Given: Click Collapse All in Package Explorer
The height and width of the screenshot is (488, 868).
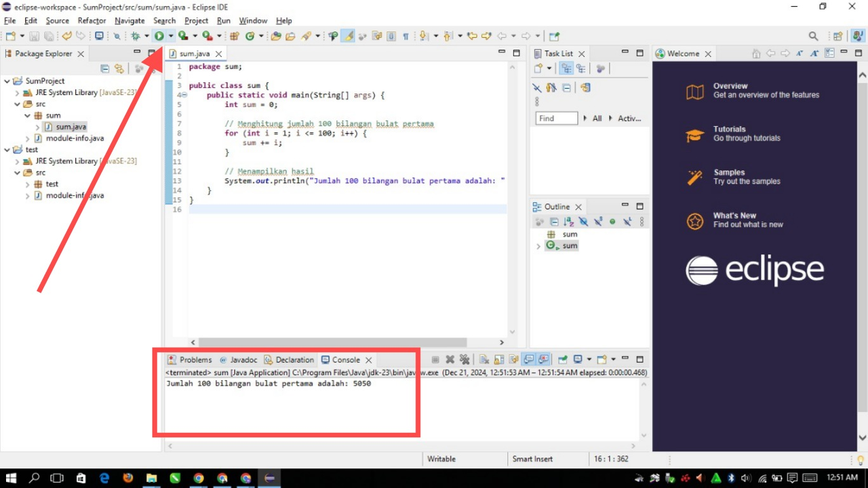Looking at the screenshot, I should [x=104, y=68].
